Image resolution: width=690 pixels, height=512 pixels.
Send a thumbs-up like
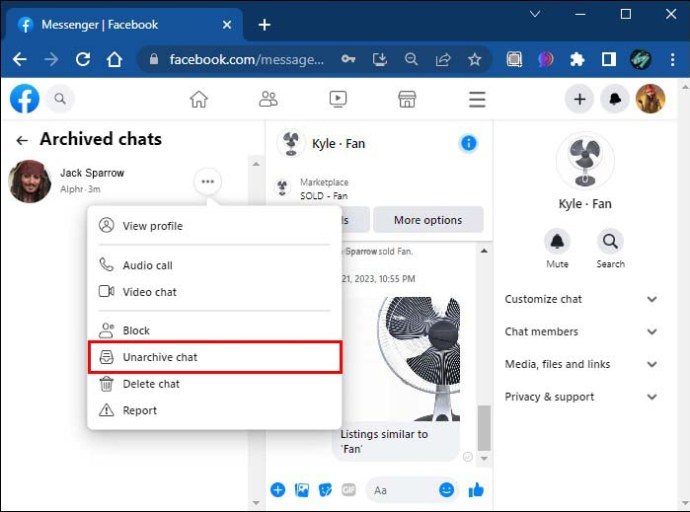point(476,490)
